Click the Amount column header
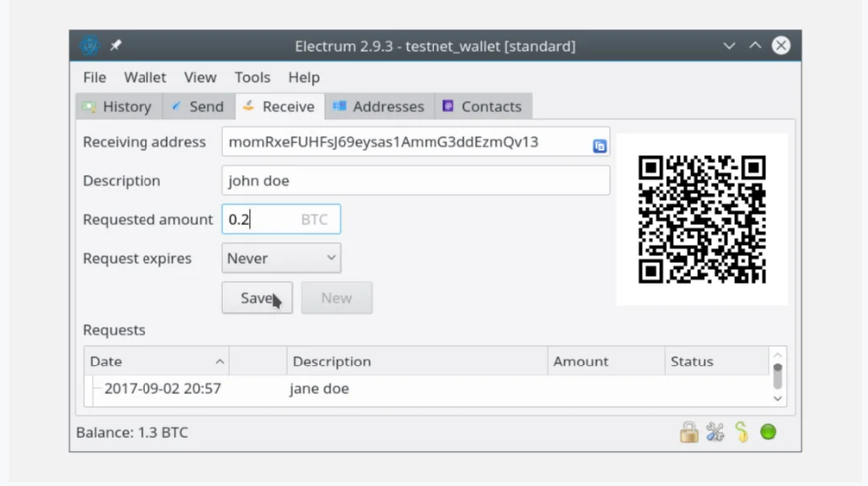Viewport: 868px width, 486px height. (606, 362)
